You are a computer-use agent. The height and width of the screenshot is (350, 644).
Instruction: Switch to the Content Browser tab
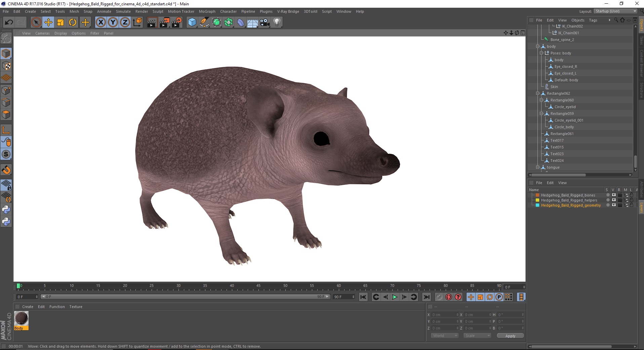click(x=641, y=63)
